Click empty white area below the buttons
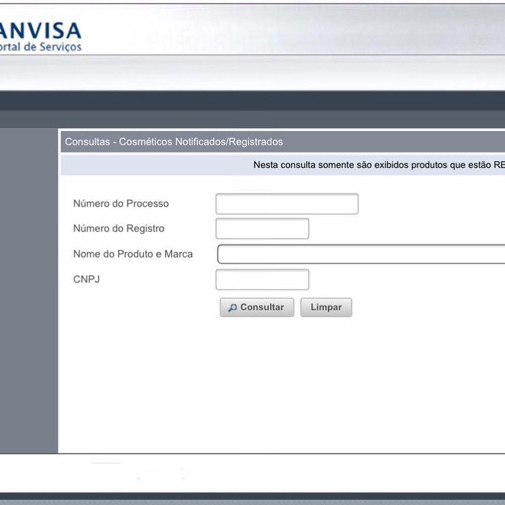The image size is (505, 505). [x=283, y=383]
